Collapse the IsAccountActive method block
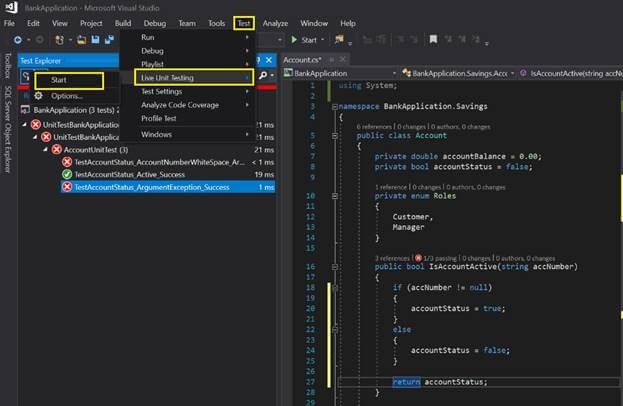623x406 pixels. pos(335,267)
